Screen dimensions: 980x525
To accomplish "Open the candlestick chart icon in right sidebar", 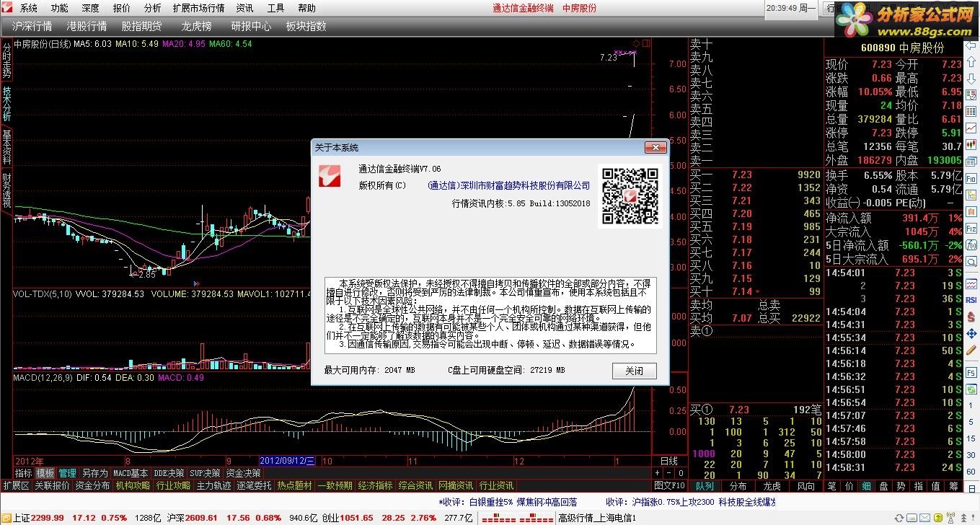I will point(971,145).
